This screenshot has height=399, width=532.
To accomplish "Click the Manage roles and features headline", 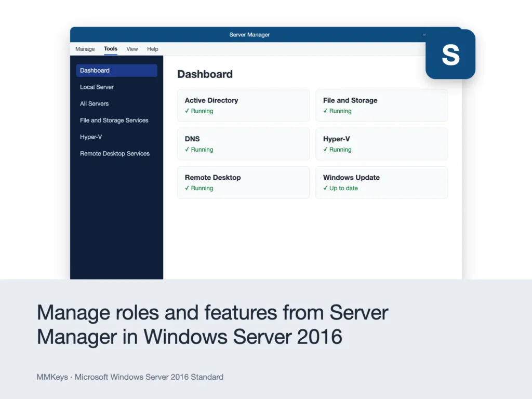I will 212,325.
